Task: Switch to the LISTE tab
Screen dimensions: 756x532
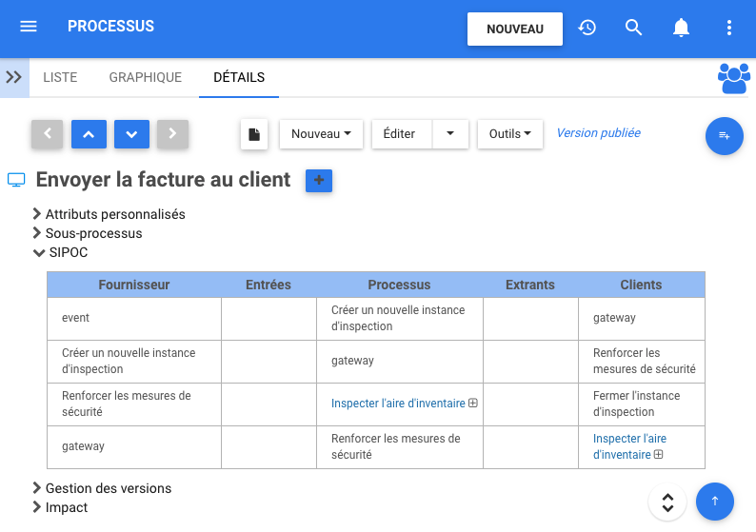Action: (x=60, y=77)
